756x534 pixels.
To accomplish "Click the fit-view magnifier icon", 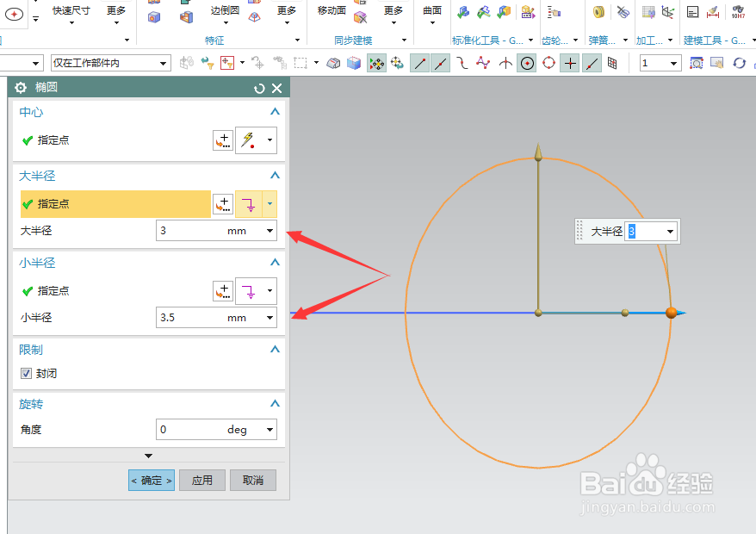I will [697, 63].
